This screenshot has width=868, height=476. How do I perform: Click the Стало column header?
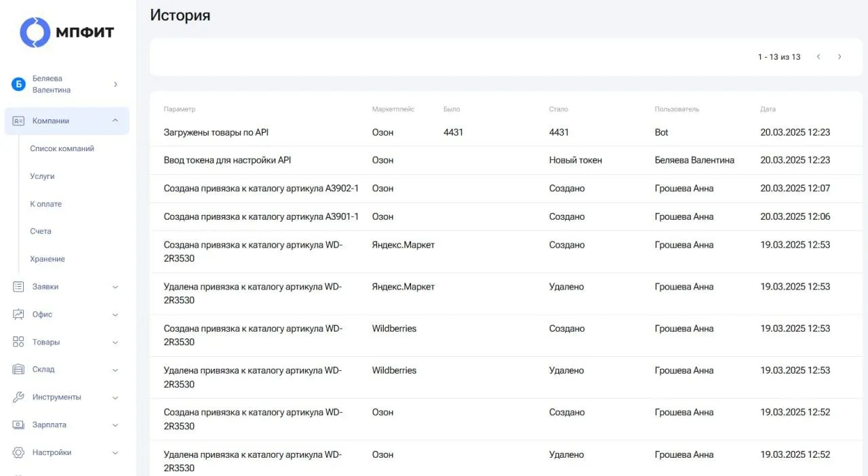click(x=559, y=109)
